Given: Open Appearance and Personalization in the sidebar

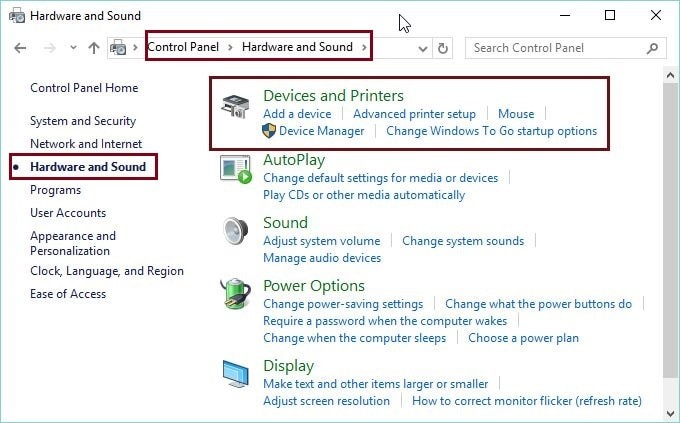Looking at the screenshot, I should click(73, 243).
